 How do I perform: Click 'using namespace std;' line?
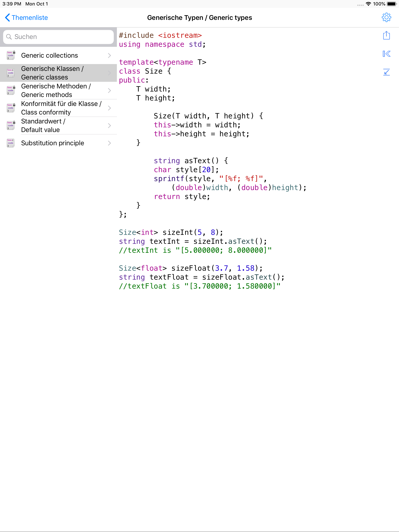[x=162, y=44]
